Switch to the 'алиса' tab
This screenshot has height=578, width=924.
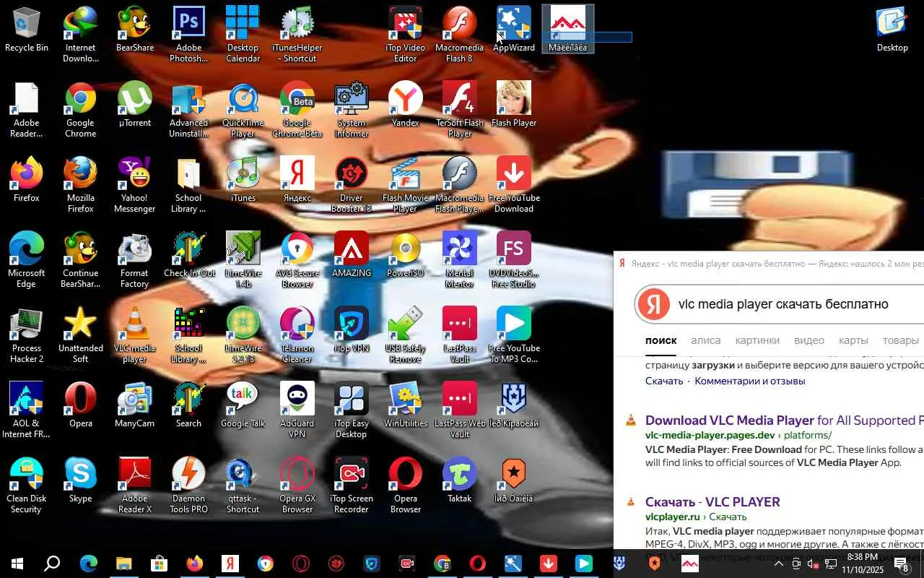point(706,340)
